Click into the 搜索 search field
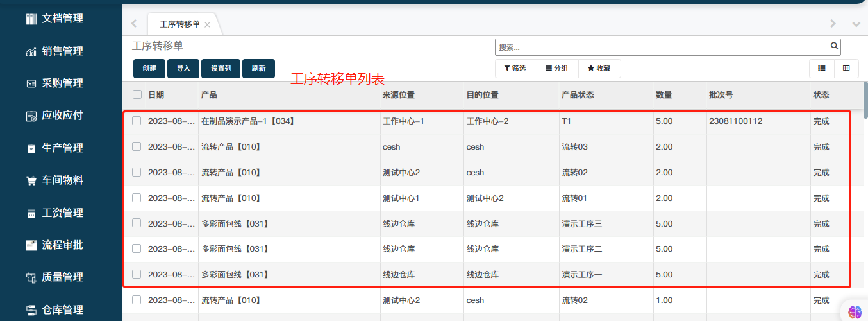868x321 pixels. coord(660,47)
